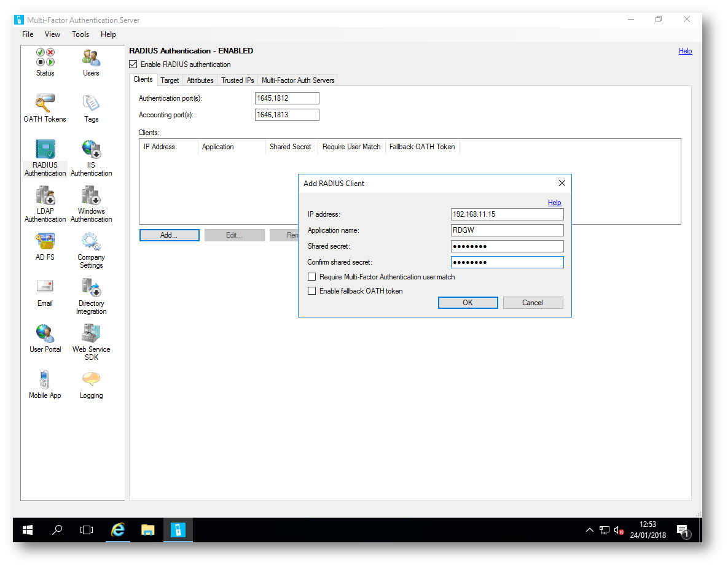Click the Windows Start button
The width and height of the screenshot is (728, 568).
tap(28, 530)
